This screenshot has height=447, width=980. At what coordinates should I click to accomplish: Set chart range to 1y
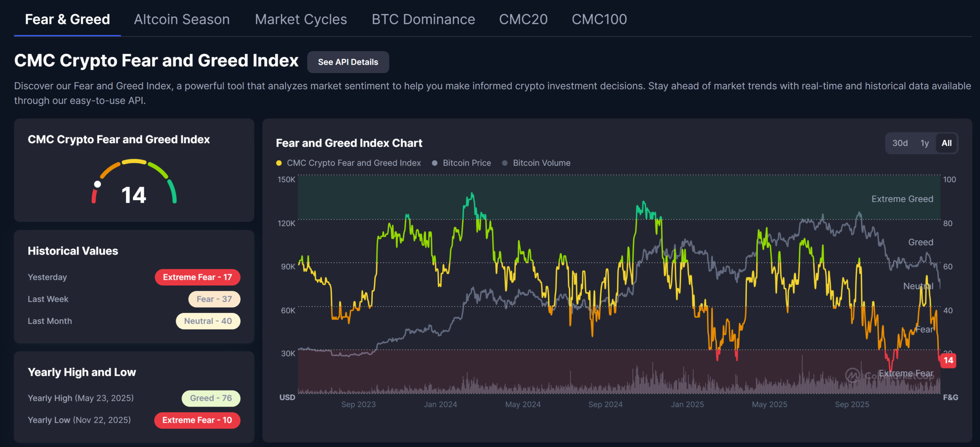(924, 143)
